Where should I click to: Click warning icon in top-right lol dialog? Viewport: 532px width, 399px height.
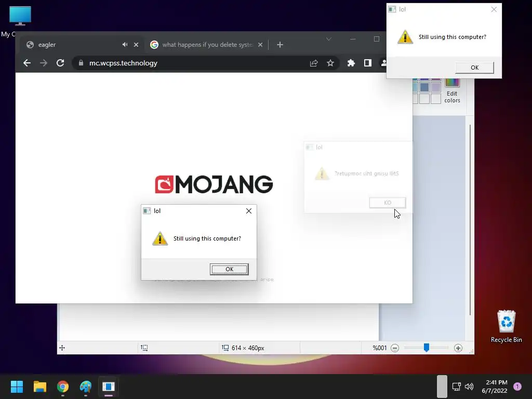405,37
